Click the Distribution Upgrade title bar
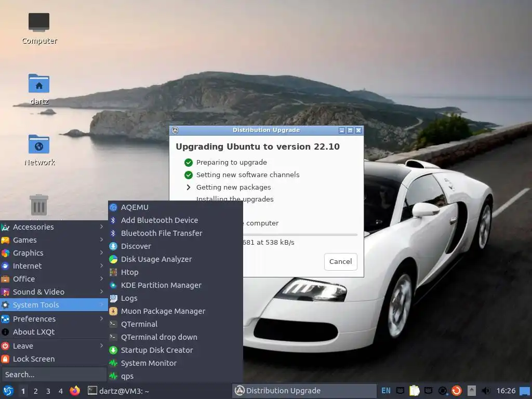 (267, 130)
